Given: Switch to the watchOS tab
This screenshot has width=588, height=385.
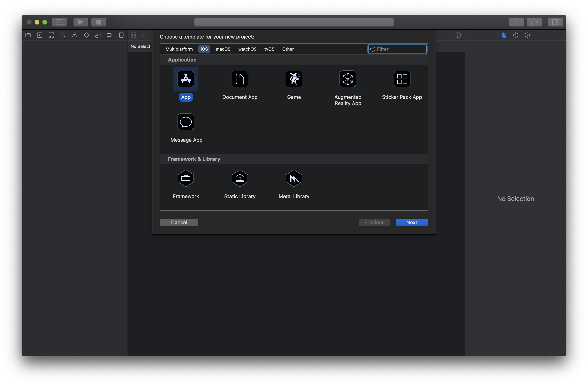Looking at the screenshot, I should click(247, 48).
